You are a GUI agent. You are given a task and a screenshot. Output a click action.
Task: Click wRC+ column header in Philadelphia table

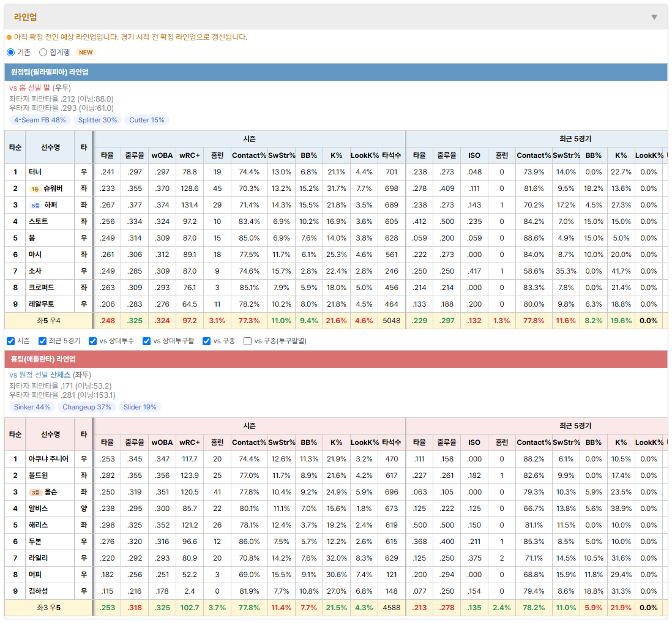coord(190,155)
